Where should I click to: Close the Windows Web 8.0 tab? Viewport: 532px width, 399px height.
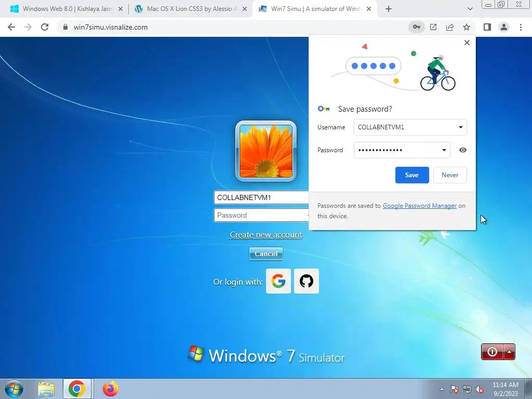(x=121, y=9)
